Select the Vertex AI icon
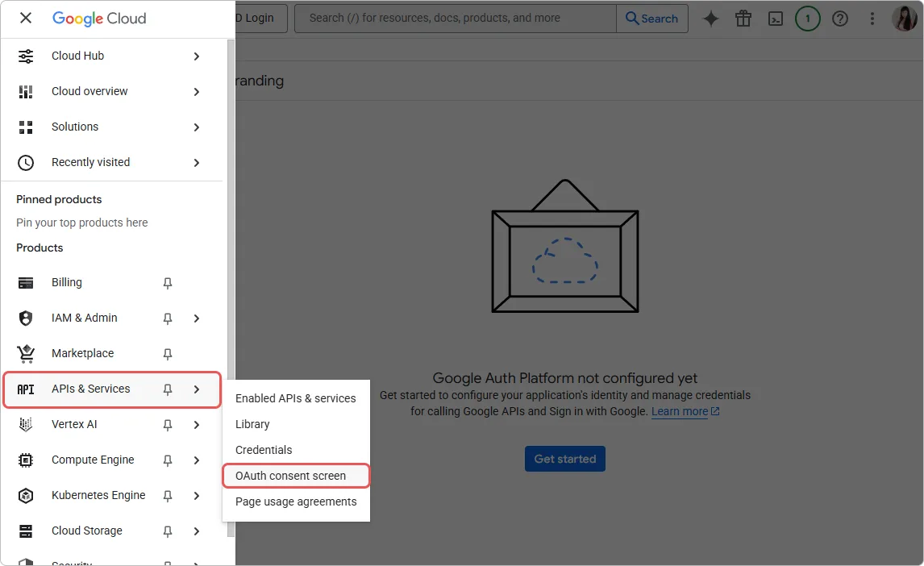924x566 pixels. (x=25, y=424)
